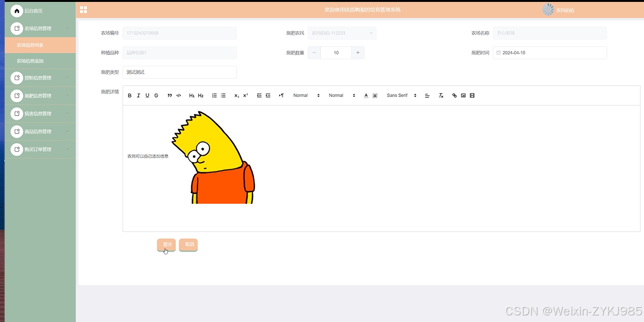This screenshot has width=644, height=322.
Task: Toggle strikethrough formatting in editor
Action: point(156,96)
